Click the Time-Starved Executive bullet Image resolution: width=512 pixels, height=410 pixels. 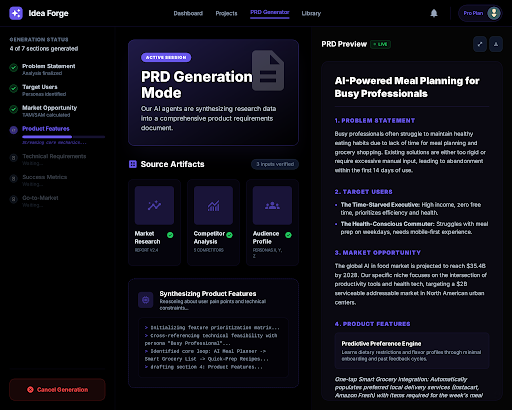click(x=411, y=209)
